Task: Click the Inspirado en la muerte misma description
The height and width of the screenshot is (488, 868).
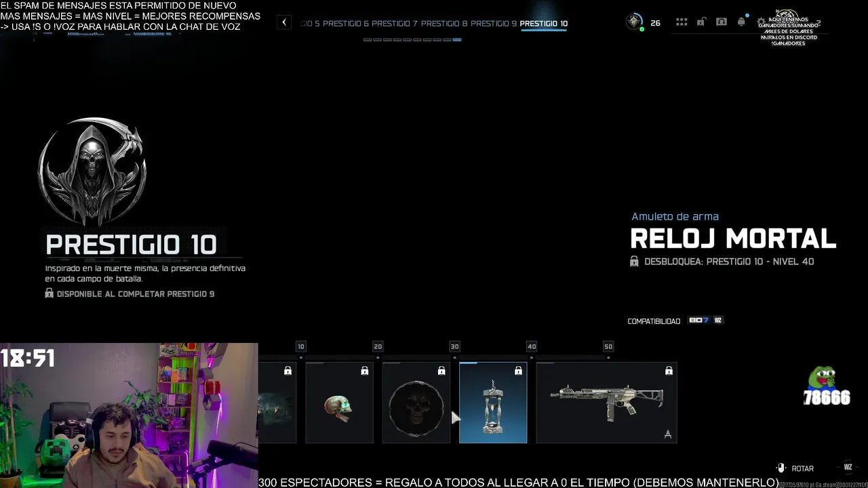Action: [145, 273]
